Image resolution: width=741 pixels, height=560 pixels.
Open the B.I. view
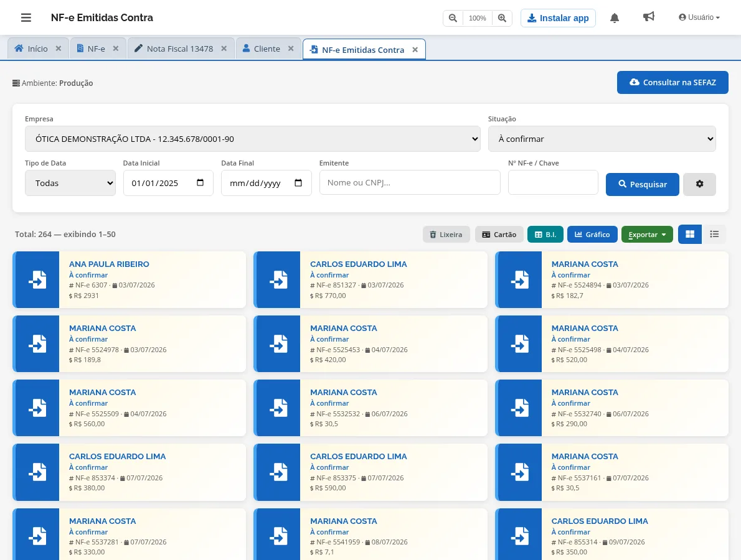click(x=545, y=234)
